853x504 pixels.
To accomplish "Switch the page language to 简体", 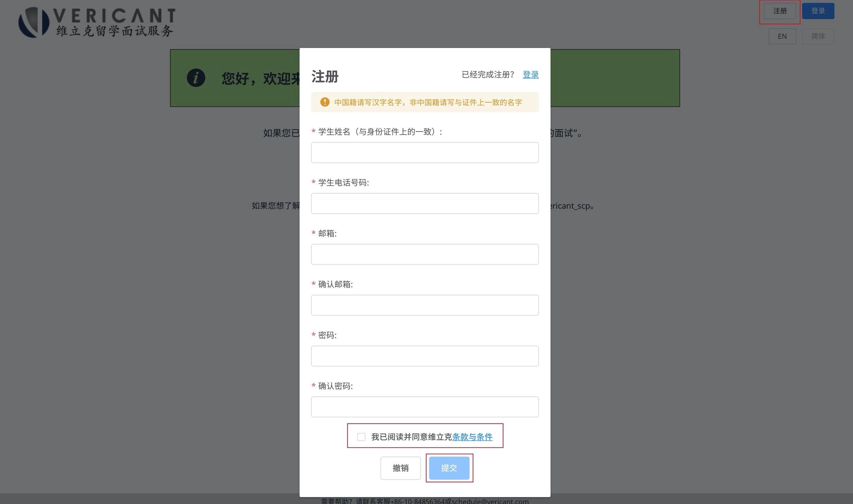I will [818, 36].
